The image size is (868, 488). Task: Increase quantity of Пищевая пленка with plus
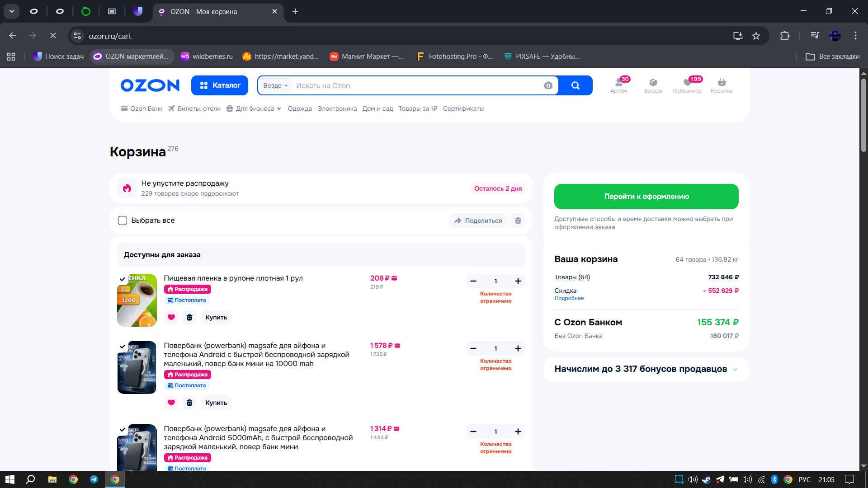tap(518, 281)
